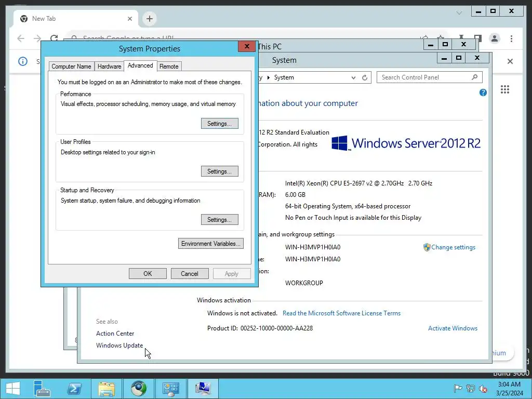Open Action Center from See also
Viewport: 532px width, 399px height.
pos(115,334)
